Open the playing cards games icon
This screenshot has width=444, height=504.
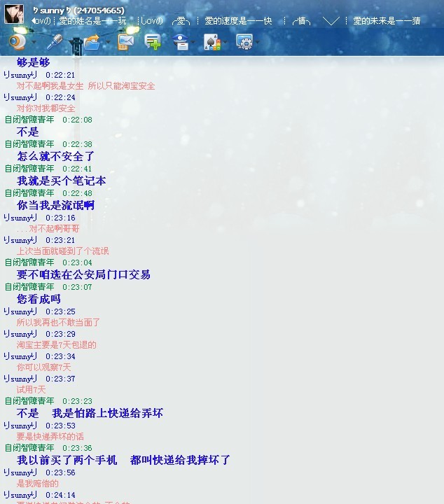coord(211,42)
